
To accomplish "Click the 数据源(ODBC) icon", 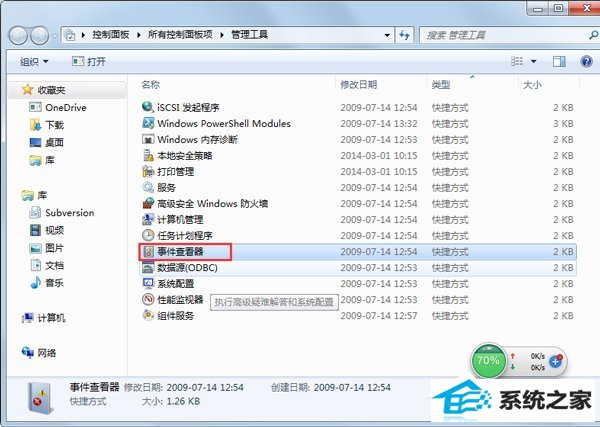I will [148, 267].
